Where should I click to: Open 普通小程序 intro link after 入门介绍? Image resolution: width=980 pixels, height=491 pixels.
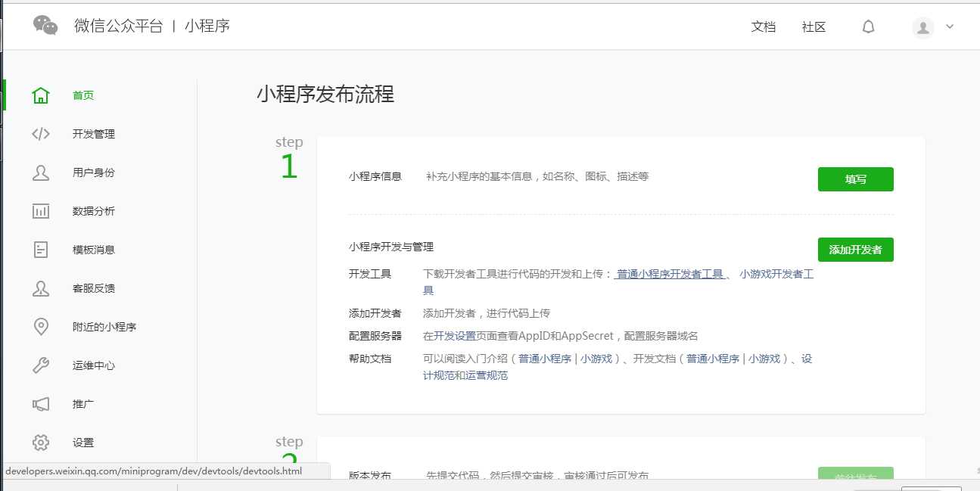coord(545,359)
